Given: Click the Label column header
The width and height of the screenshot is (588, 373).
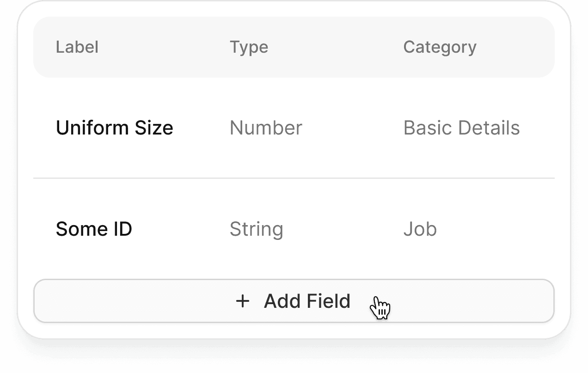Looking at the screenshot, I should [x=77, y=47].
